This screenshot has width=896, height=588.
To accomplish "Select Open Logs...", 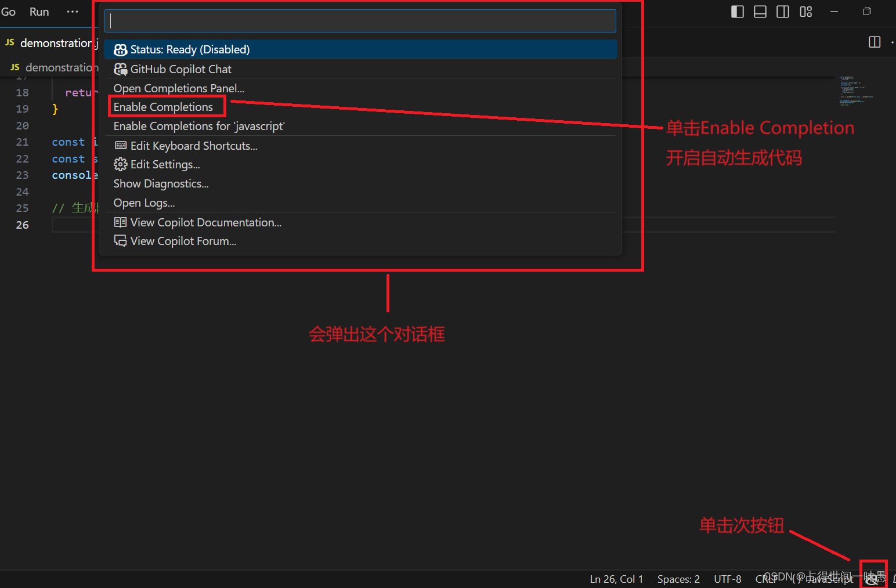I will (x=360, y=203).
